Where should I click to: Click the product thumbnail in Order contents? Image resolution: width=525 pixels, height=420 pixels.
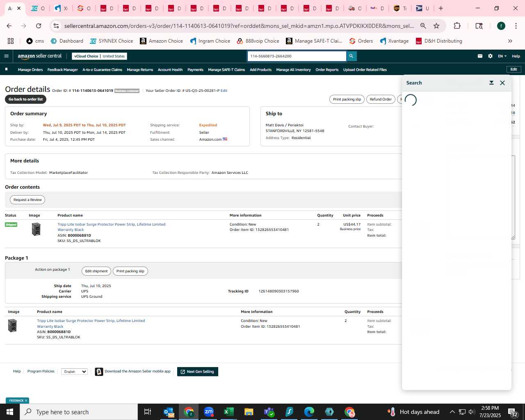coord(36,229)
